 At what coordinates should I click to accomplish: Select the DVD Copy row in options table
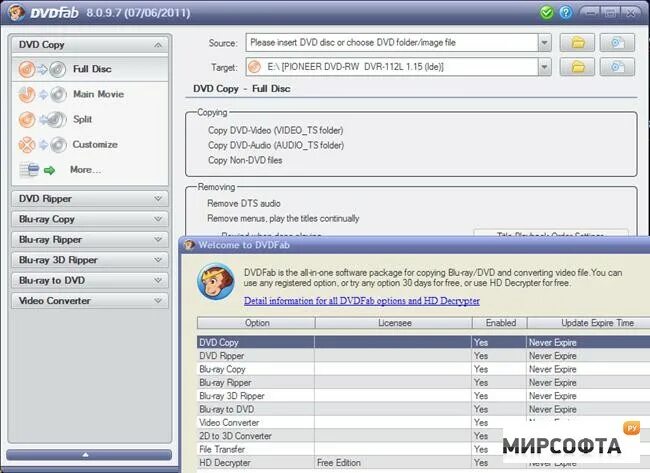coord(423,342)
